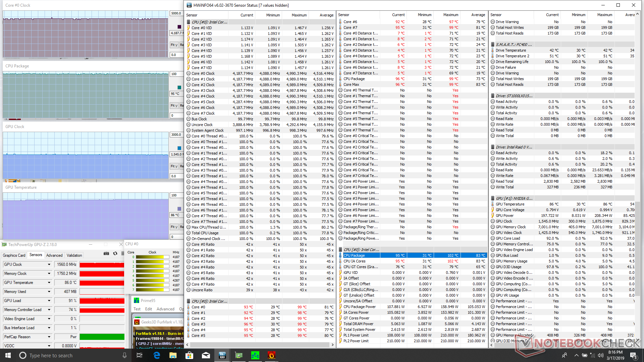Click the GPU-Z taskbar icon
Image resolution: width=644 pixels, height=362 pixels.
click(238, 355)
